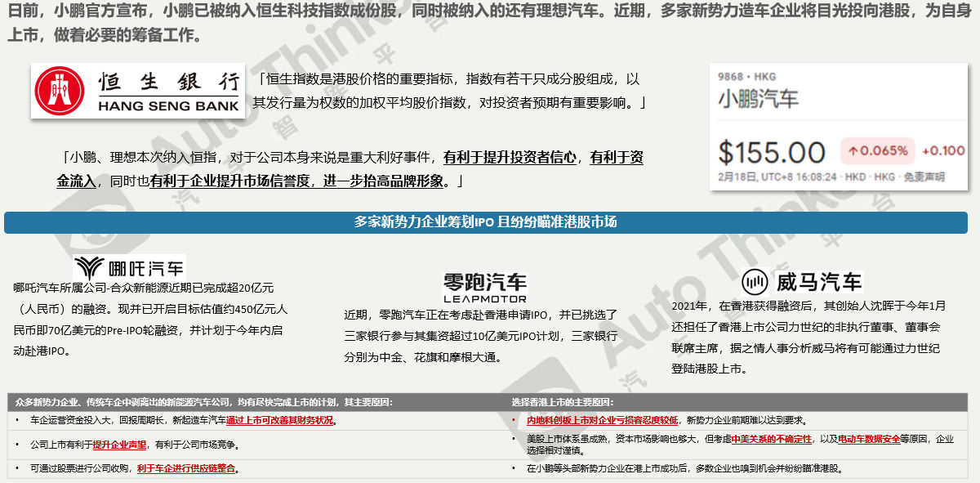Click red text 内地科创板上市对企业亏损容忍度较低
The width and height of the screenshot is (980, 483).
click(x=602, y=420)
